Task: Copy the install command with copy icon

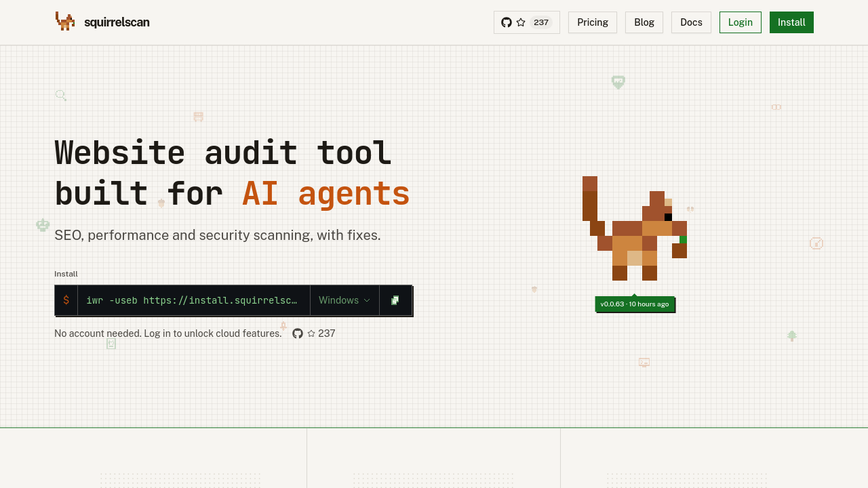Action: coord(395,300)
